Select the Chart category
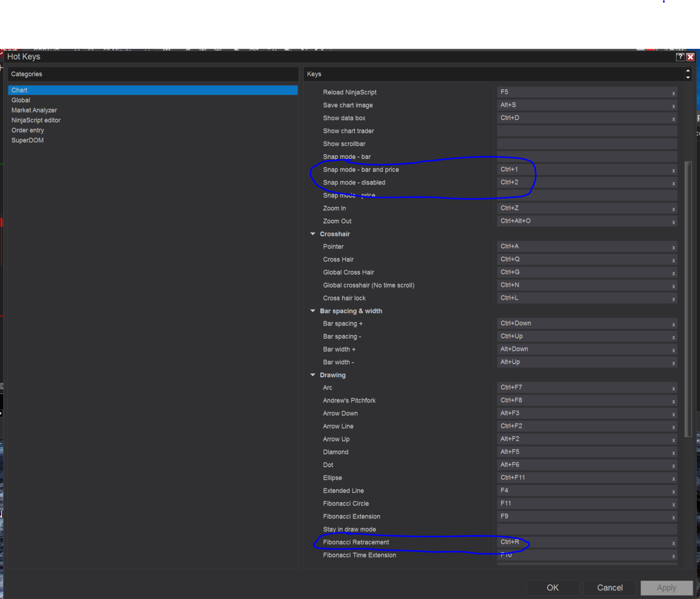Screen dimensions: 700x599 click(x=153, y=90)
